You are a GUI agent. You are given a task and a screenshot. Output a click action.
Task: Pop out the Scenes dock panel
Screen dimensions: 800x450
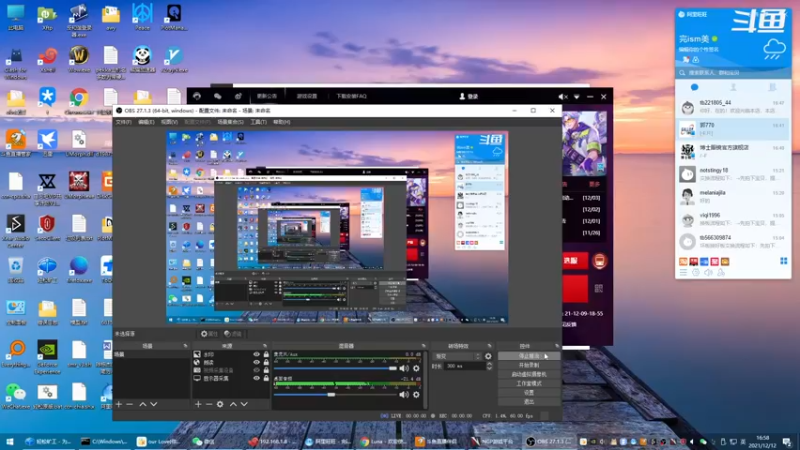point(185,346)
